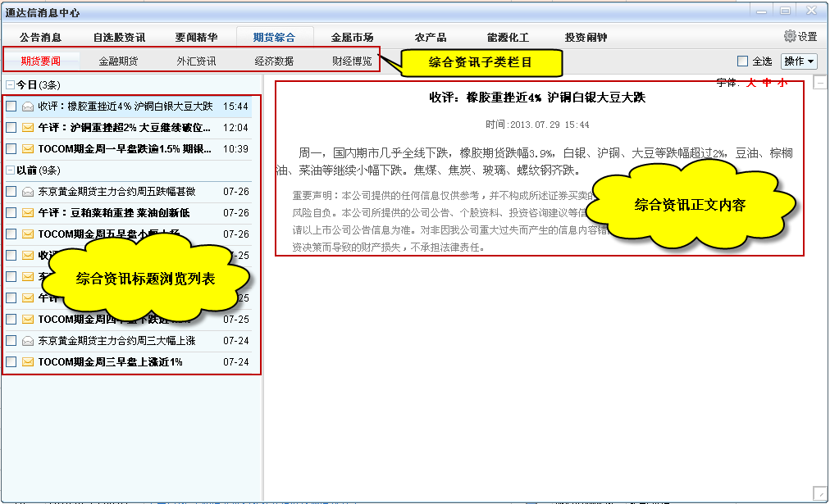Click envelope icon of TOCOM期金周一早盘 message
The width and height of the screenshot is (830, 504).
coord(28,149)
